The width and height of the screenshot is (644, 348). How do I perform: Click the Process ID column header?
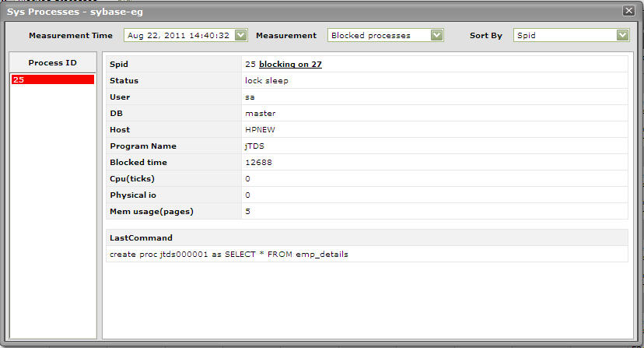[x=53, y=62]
